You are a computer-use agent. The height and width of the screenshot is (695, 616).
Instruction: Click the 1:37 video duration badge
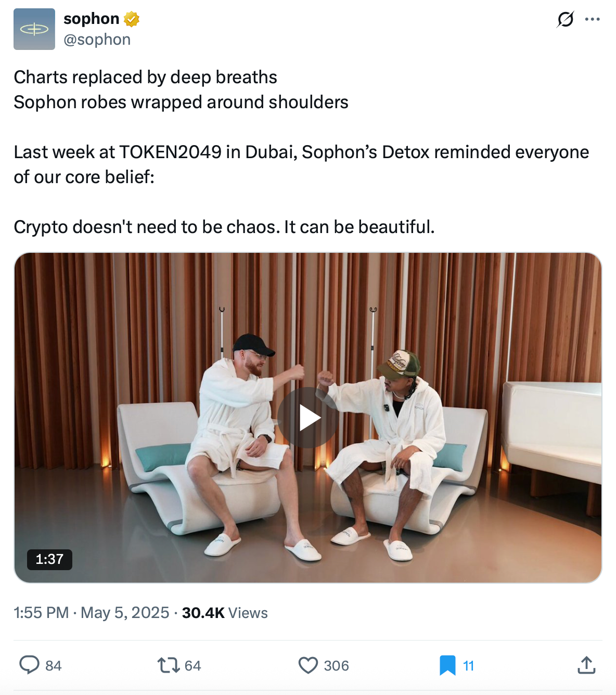pos(49,559)
